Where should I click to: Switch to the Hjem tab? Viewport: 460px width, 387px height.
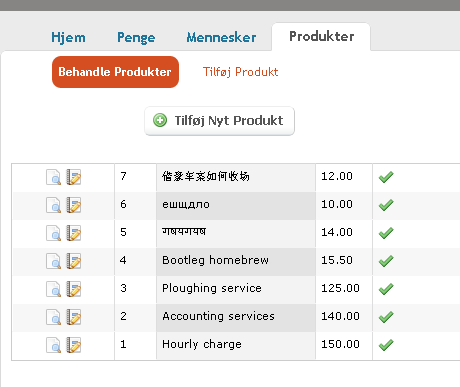click(68, 37)
